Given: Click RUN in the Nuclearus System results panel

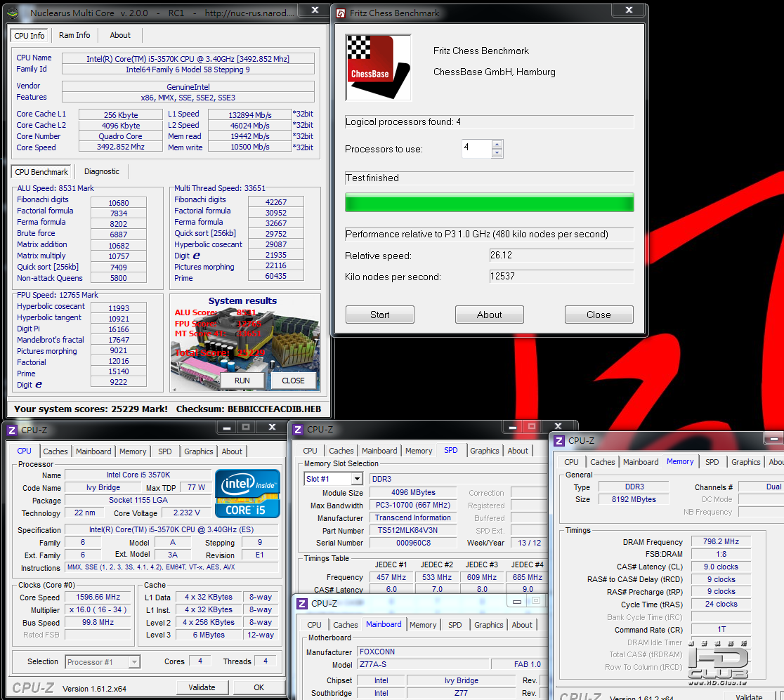Looking at the screenshot, I should point(242,381).
